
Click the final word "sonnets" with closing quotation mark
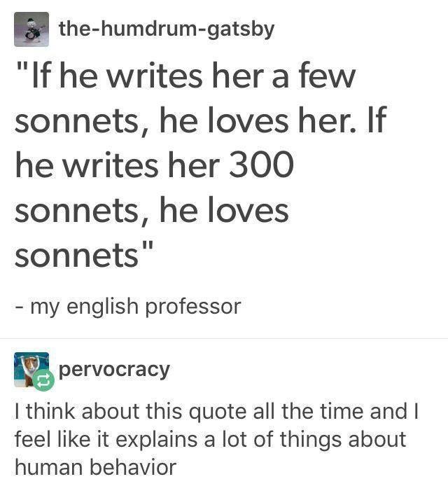click(85, 256)
